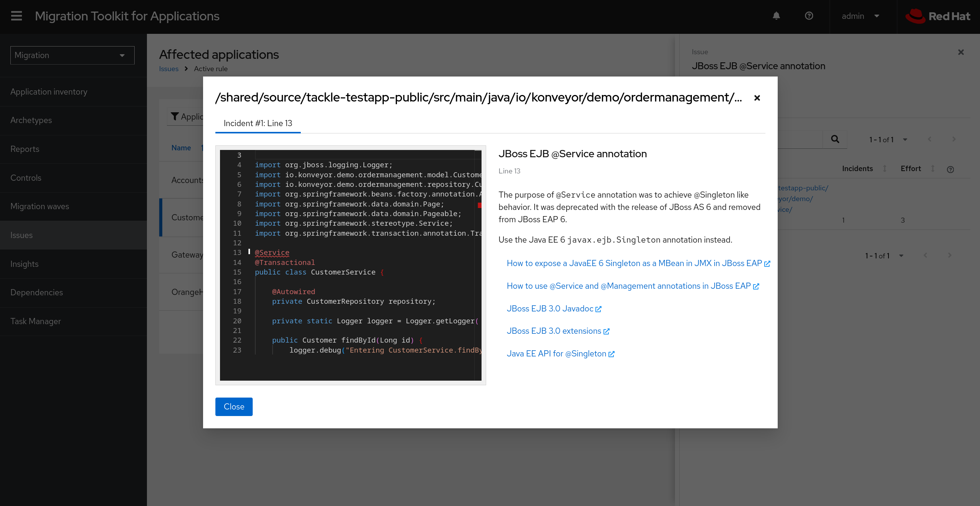Close the file incident modal dialog
This screenshot has height=506, width=980.
tap(757, 98)
